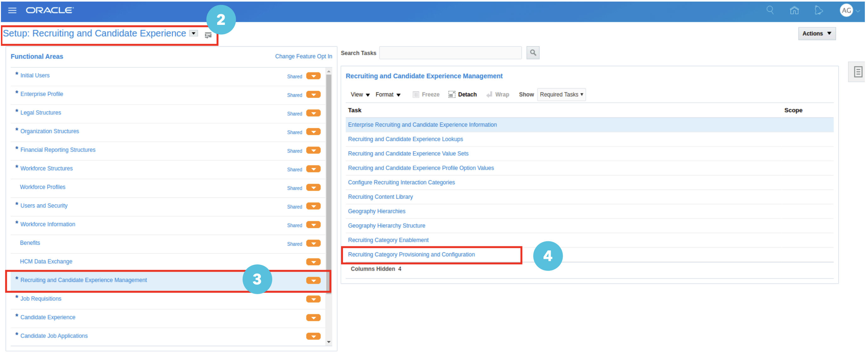
Task: Open Enterprise Recruiting and Candidate Experience Information task
Action: pyautogui.click(x=422, y=125)
